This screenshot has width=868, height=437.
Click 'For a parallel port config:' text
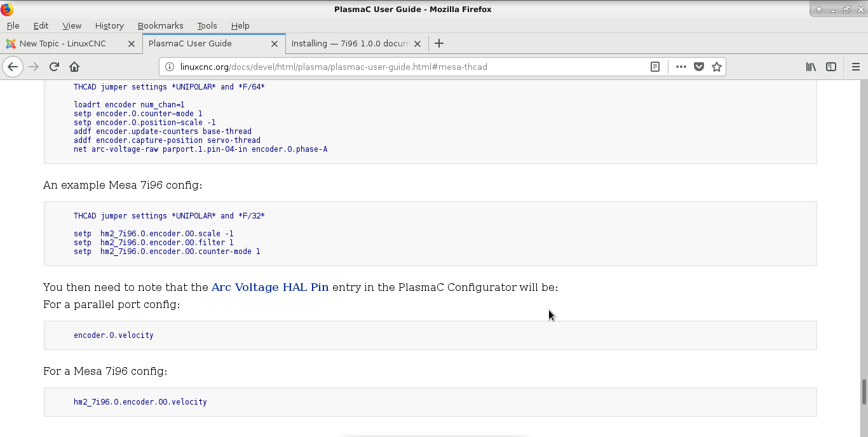(112, 305)
